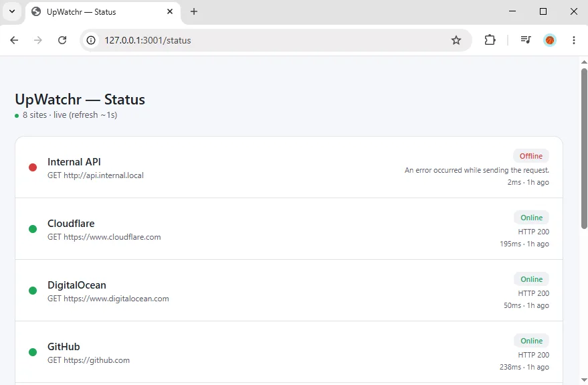Click GitHub's 'HTTP 200' status text

(x=533, y=355)
